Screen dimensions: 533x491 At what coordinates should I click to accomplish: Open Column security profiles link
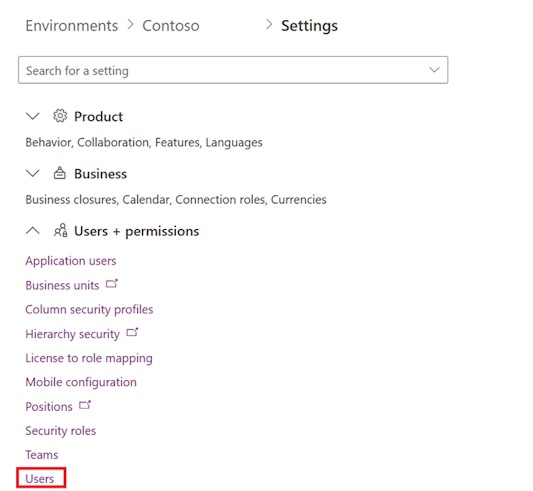[89, 309]
